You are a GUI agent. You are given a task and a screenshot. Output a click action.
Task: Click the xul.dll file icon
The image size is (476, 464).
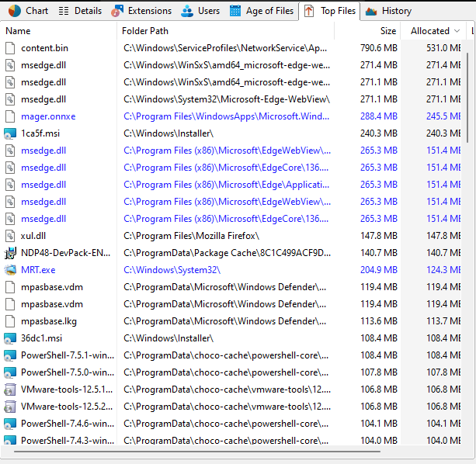click(10, 236)
